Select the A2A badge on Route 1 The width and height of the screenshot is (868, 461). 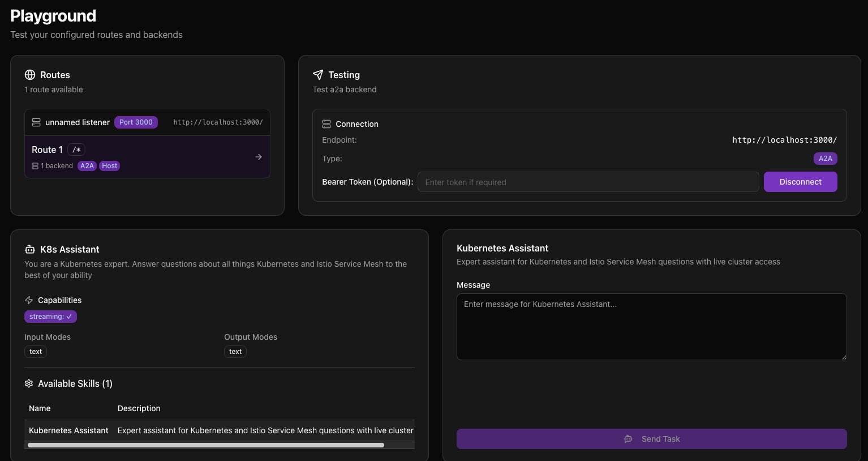[87, 165]
